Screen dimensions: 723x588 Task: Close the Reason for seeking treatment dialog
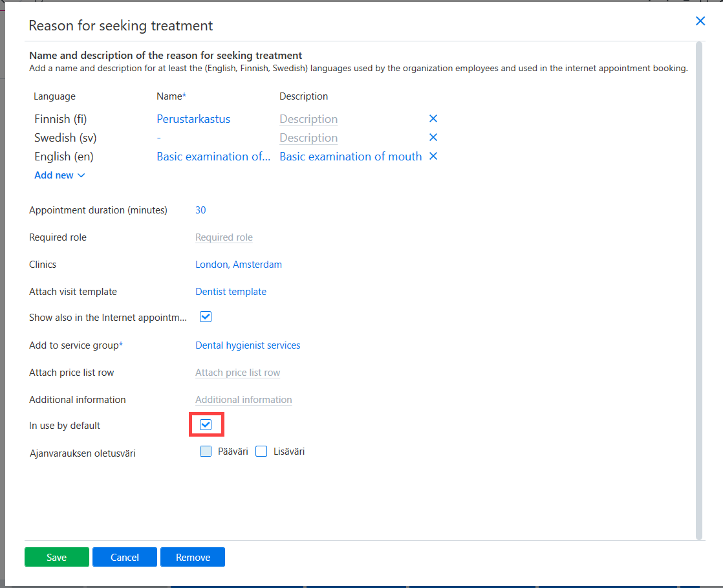(700, 21)
